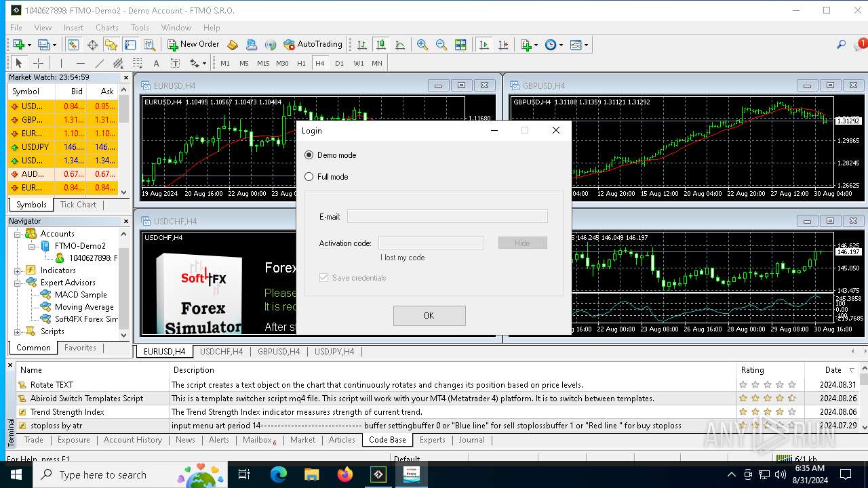Zoom in on the chart
This screenshot has height=488, width=868.
tap(422, 45)
